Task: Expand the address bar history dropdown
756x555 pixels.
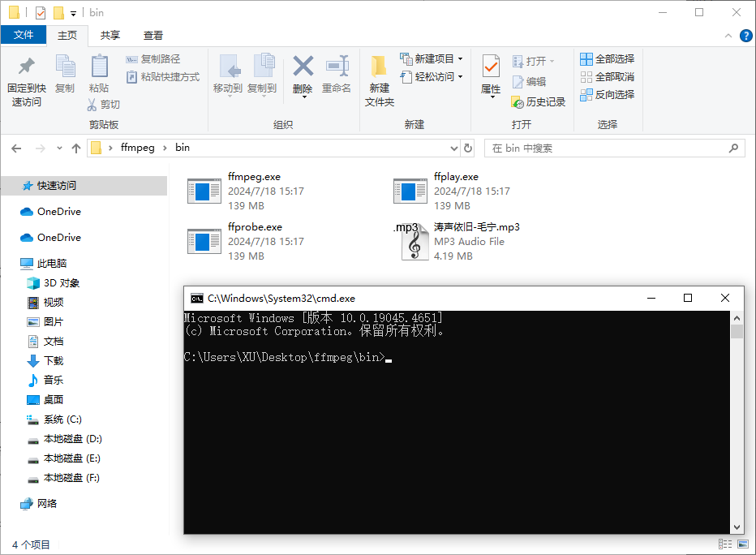Action: pos(454,148)
